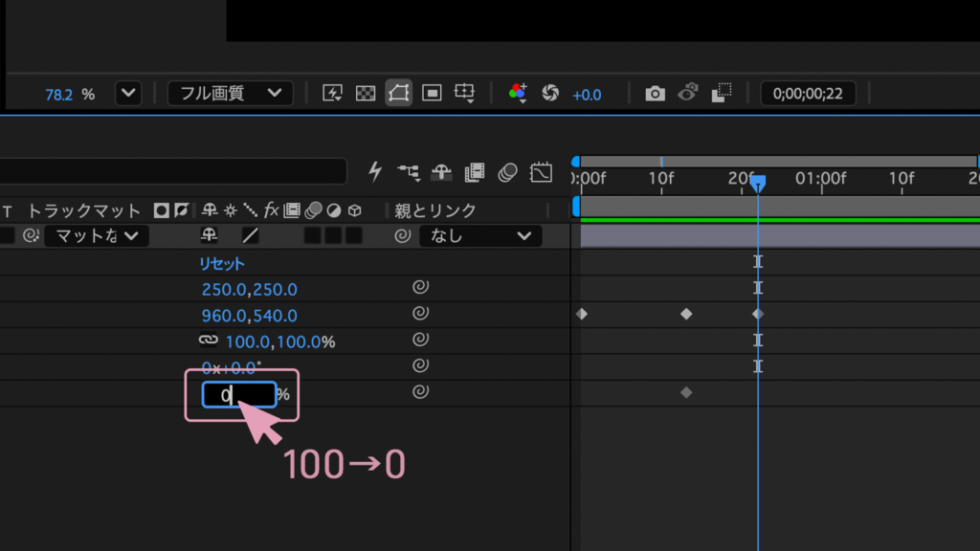Open the フル画質 resolution dropdown
Image resolution: width=980 pixels, height=551 pixels.
coord(230,94)
